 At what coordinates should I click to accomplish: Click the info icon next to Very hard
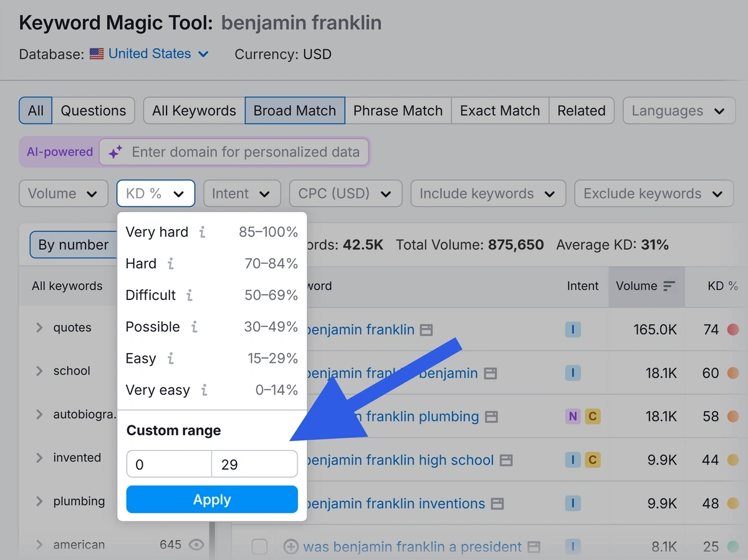pyautogui.click(x=202, y=232)
